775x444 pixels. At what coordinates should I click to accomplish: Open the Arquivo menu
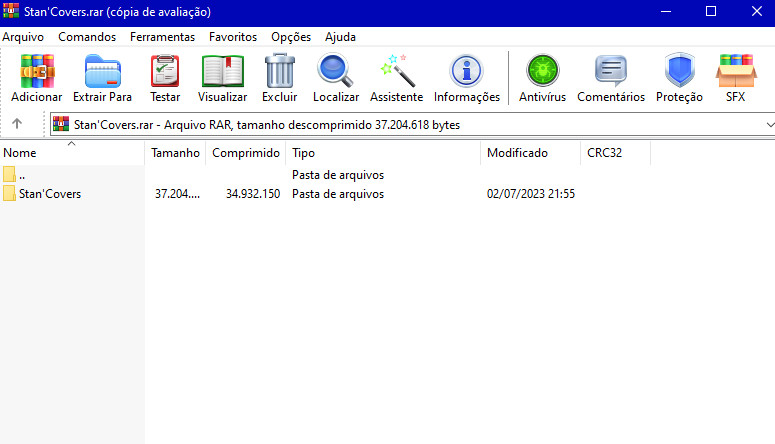(23, 37)
